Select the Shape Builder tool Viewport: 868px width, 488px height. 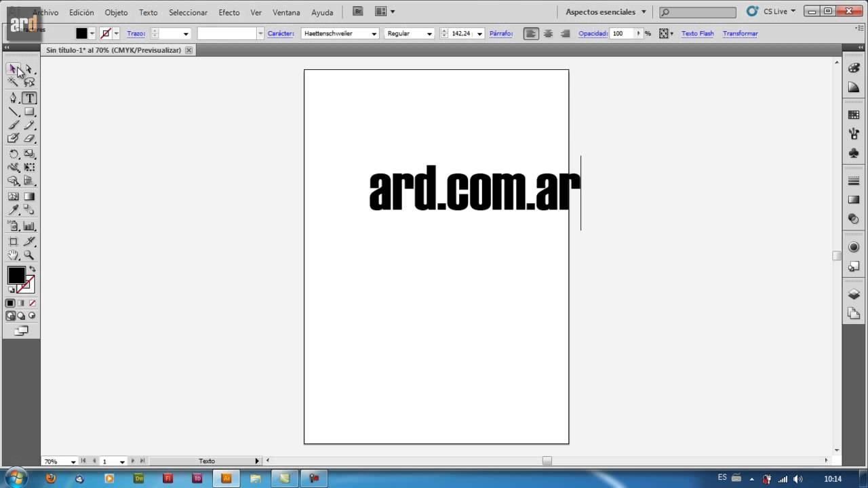[13, 181]
